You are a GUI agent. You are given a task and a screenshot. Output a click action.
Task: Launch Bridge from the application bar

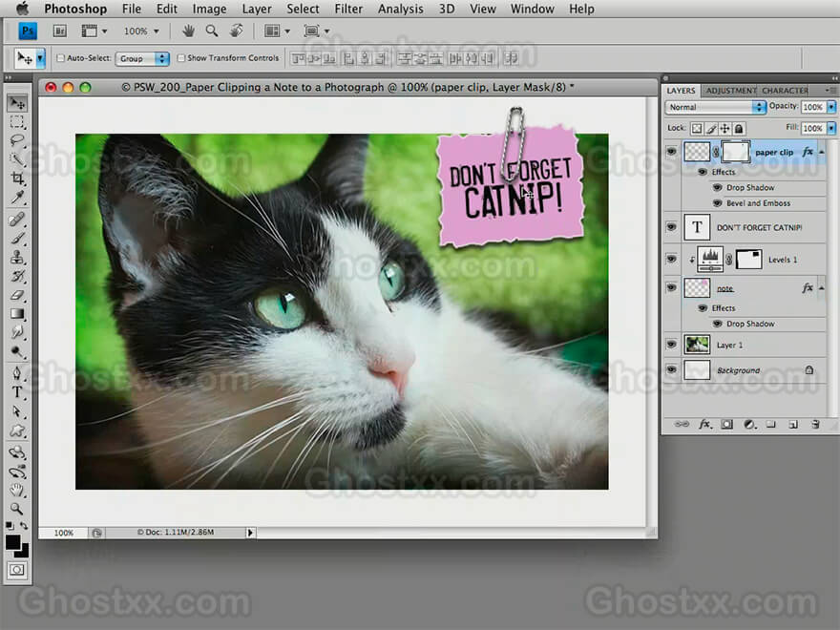tap(60, 31)
